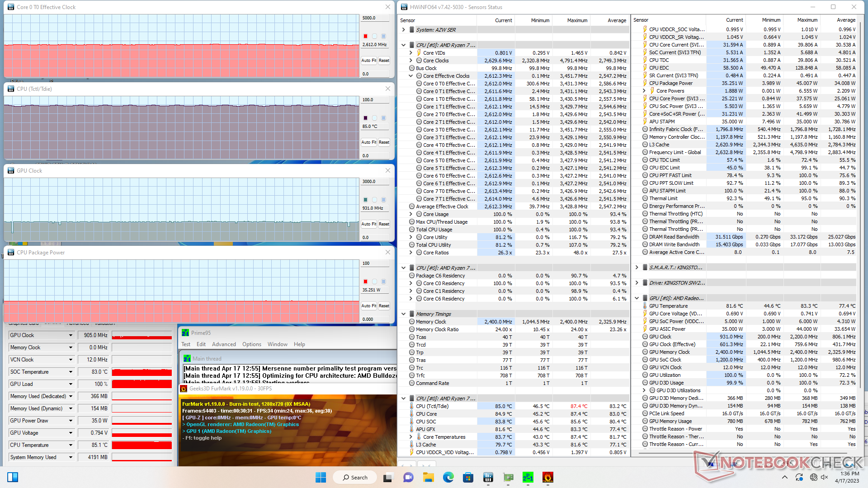Collapse Core Effective Clocks tree node
The width and height of the screenshot is (868, 488).
pyautogui.click(x=411, y=76)
